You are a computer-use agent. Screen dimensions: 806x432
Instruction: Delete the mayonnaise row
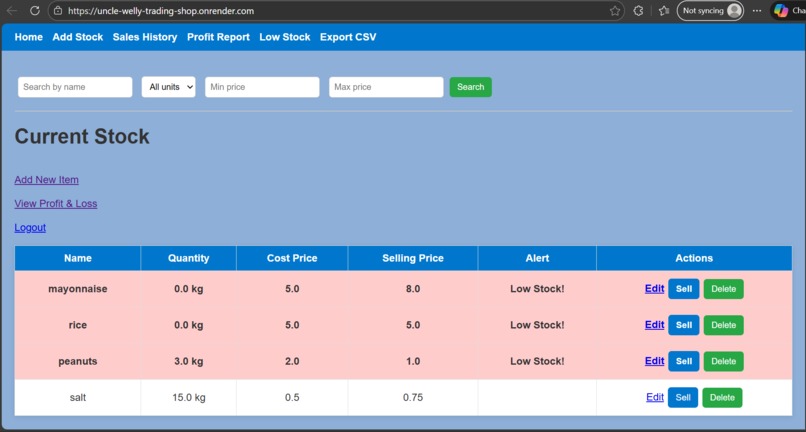pos(723,289)
